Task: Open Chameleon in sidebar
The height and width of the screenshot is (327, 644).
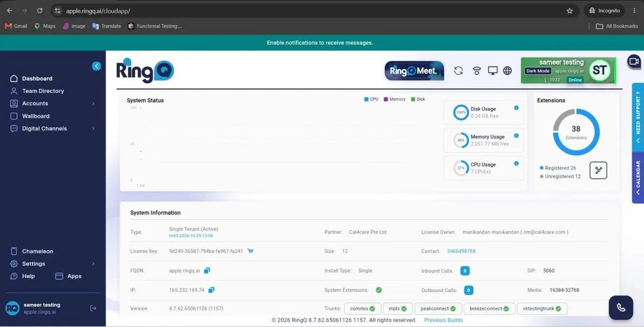Action: coord(38,251)
